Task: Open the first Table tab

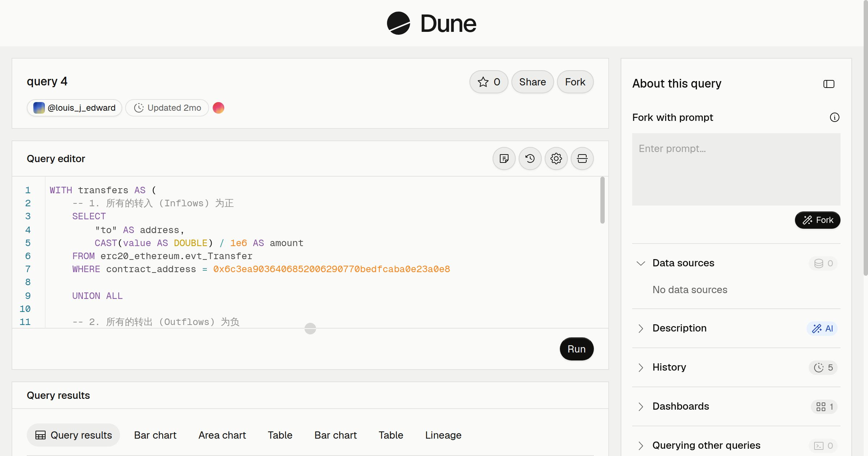Action: click(x=280, y=435)
